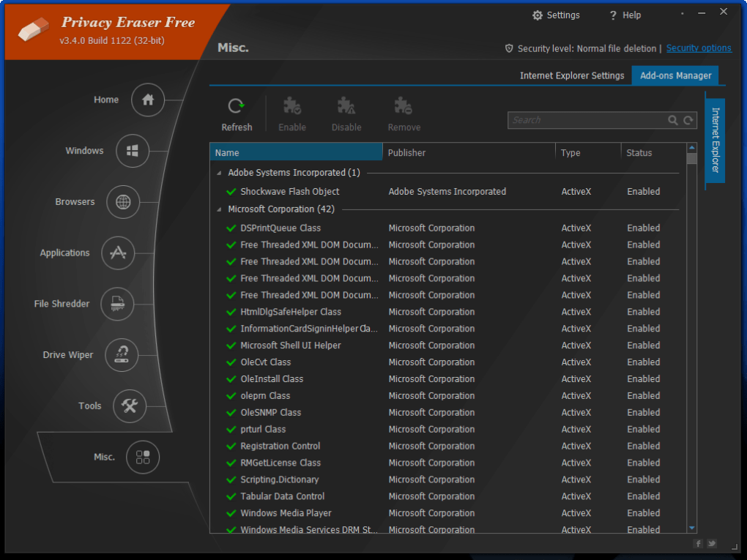
Task: Click the Twitter icon in footer
Action: (711, 544)
